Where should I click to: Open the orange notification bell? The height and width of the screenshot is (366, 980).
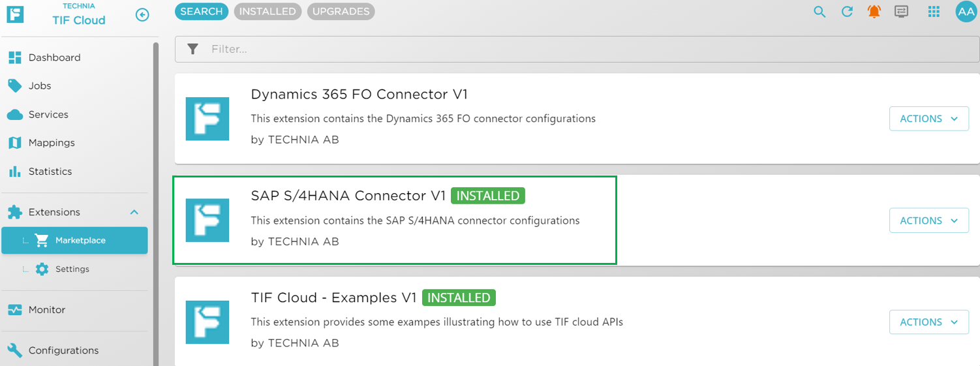click(874, 12)
